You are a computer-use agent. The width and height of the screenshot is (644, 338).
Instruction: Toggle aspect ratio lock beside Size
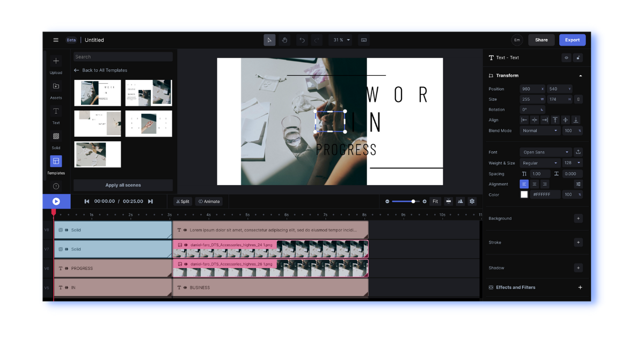pyautogui.click(x=578, y=99)
